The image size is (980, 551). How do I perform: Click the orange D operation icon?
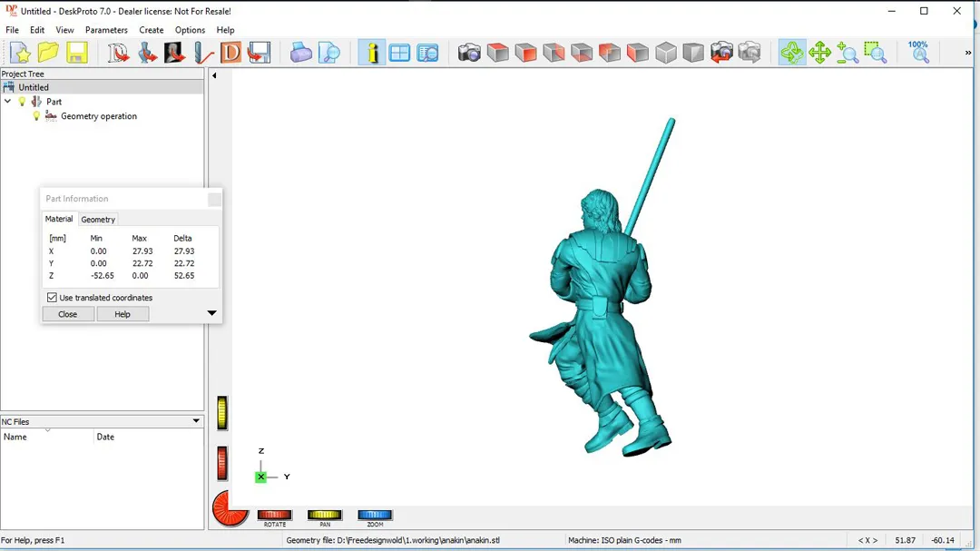coord(230,54)
